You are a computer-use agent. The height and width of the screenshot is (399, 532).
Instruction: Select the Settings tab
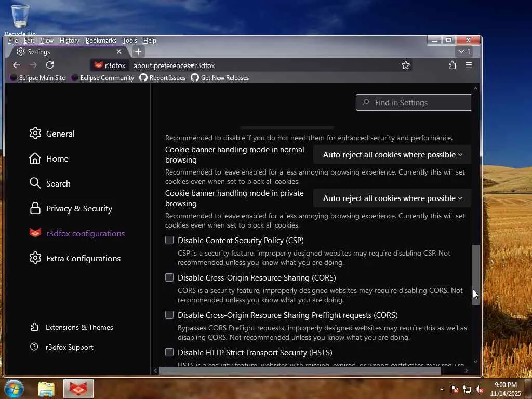click(x=68, y=51)
